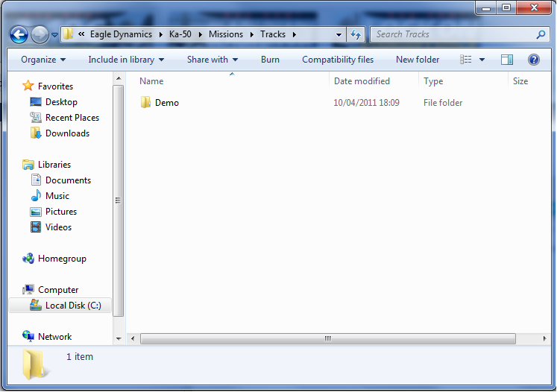Go back with the Back arrow button
The image size is (557, 392).
point(19,35)
